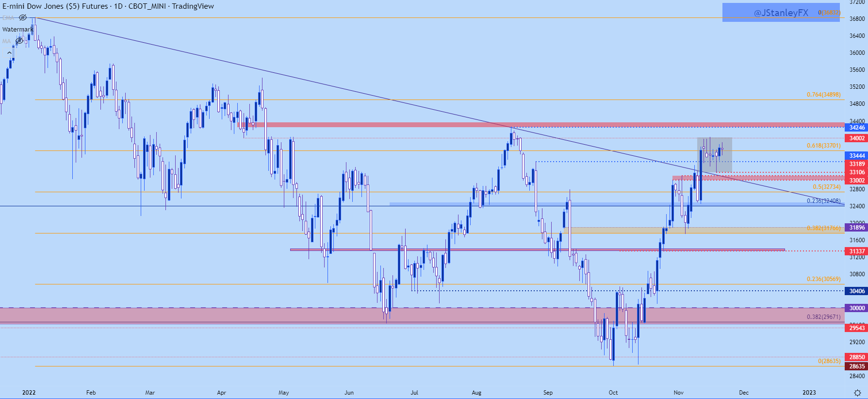Screen dimensions: 868x399
Task: Click the 28635 dark red price label
Action: click(x=856, y=366)
